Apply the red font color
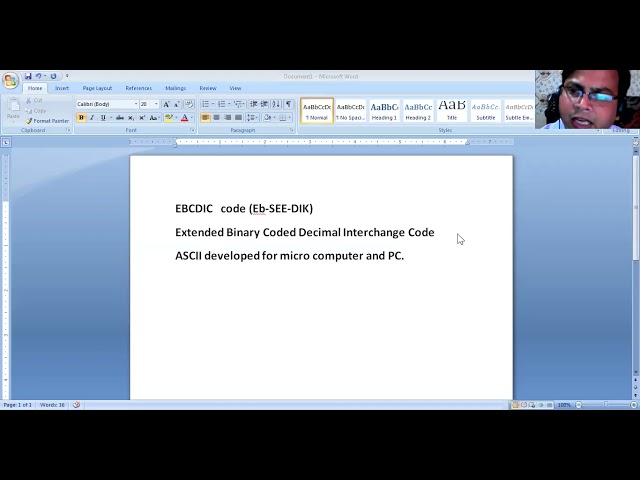The width and height of the screenshot is (640, 480). point(184,118)
